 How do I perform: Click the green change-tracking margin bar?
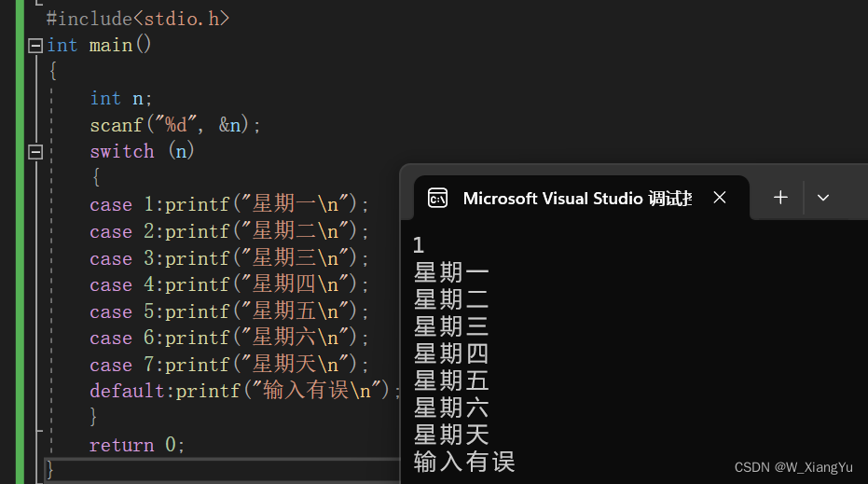click(x=20, y=242)
